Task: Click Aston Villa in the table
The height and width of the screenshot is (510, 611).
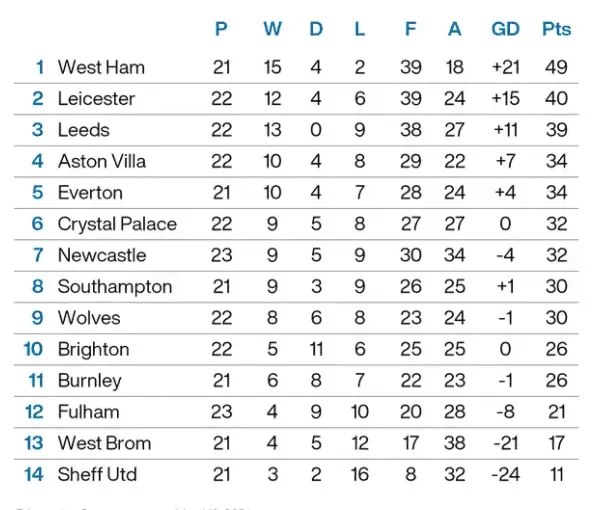Action: (x=102, y=161)
